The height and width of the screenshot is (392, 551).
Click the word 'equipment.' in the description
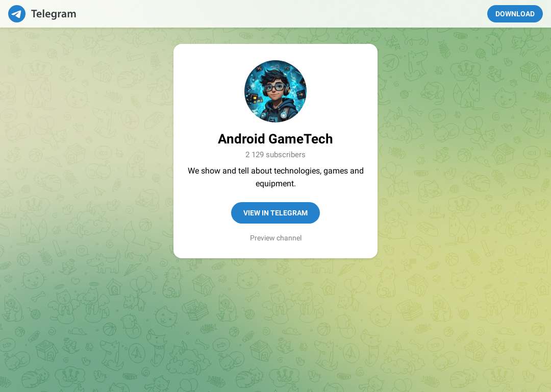(275, 184)
